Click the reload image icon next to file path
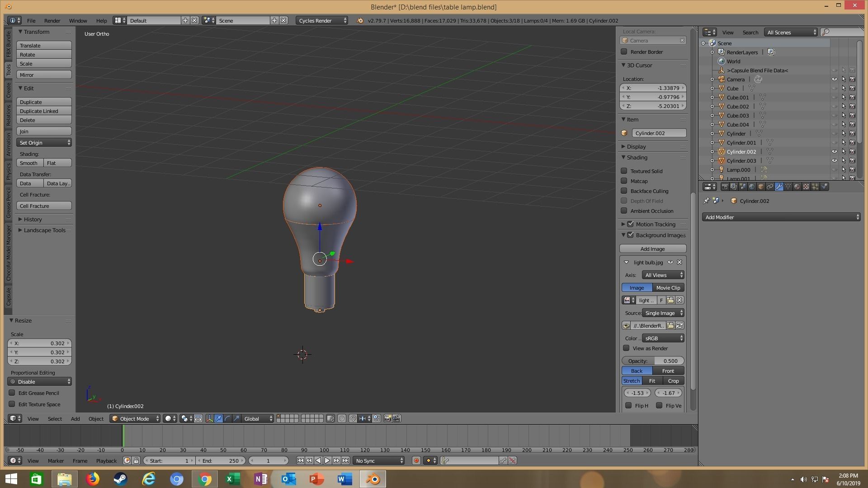This screenshot has height=488, width=868. tap(679, 326)
